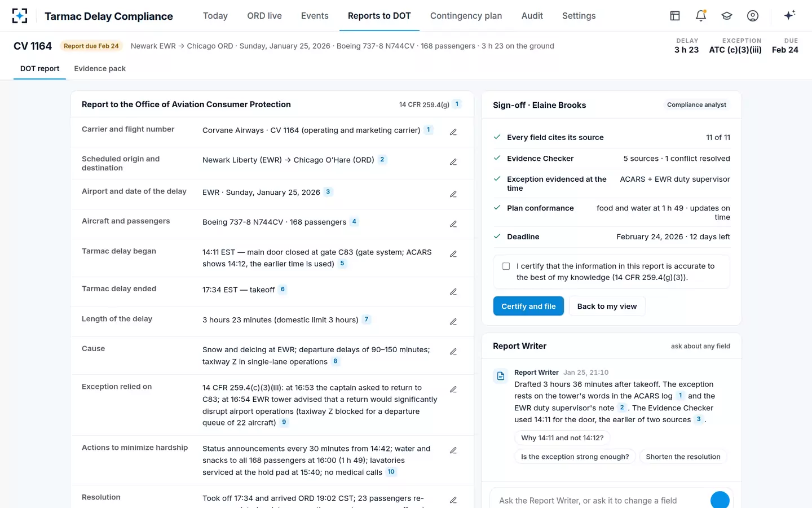Image resolution: width=812 pixels, height=508 pixels.
Task: Focus the Ask the Report Writer input
Action: [x=601, y=501]
